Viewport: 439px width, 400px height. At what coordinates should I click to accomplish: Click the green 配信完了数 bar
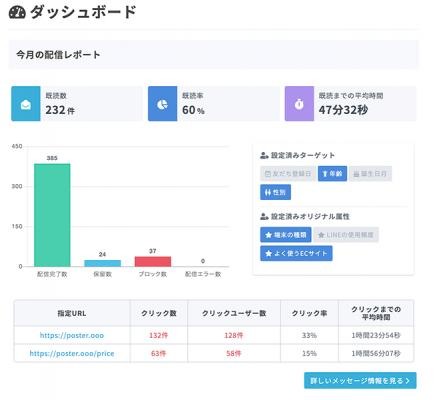coord(52,215)
